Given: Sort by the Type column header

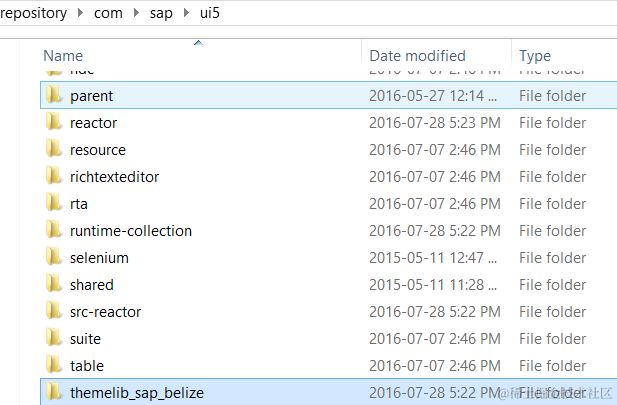Looking at the screenshot, I should click(x=535, y=56).
